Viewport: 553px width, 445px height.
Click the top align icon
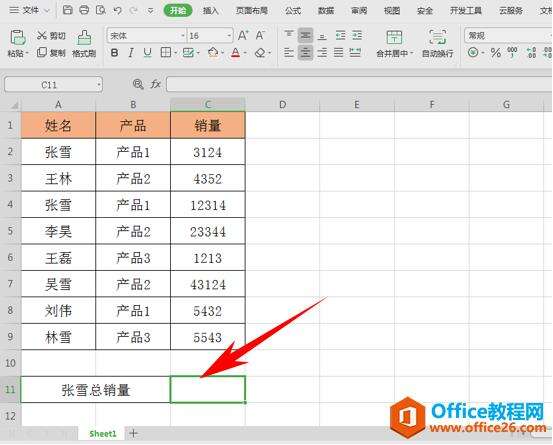289,35
